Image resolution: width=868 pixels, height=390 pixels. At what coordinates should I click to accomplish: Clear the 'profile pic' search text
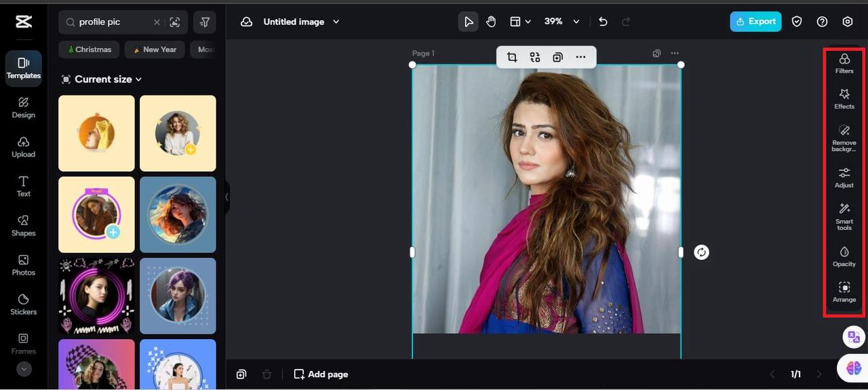coord(157,22)
